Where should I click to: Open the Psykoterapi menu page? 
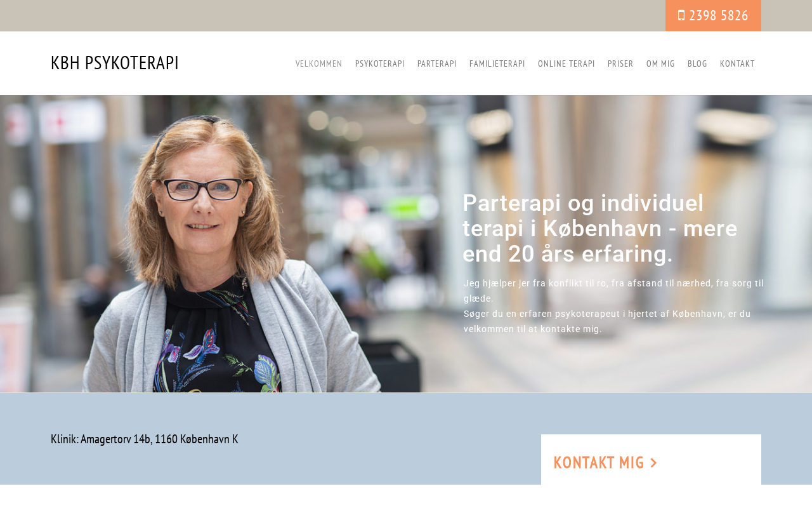point(380,63)
